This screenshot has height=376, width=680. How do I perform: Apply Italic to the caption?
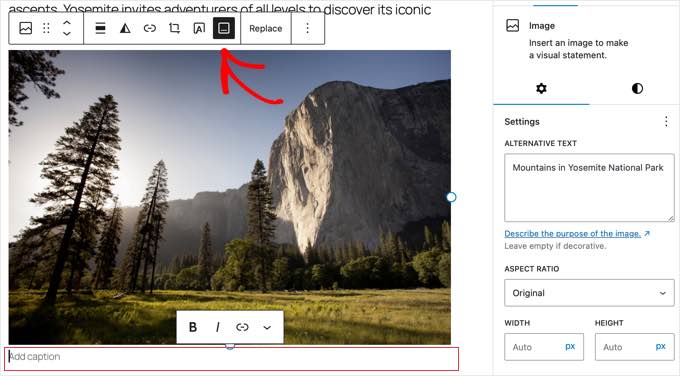pyautogui.click(x=218, y=327)
